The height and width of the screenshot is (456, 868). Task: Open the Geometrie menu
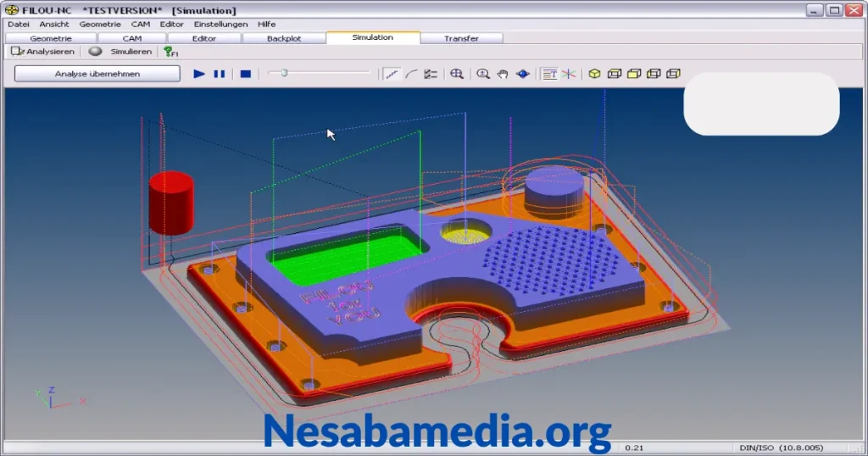click(x=100, y=25)
